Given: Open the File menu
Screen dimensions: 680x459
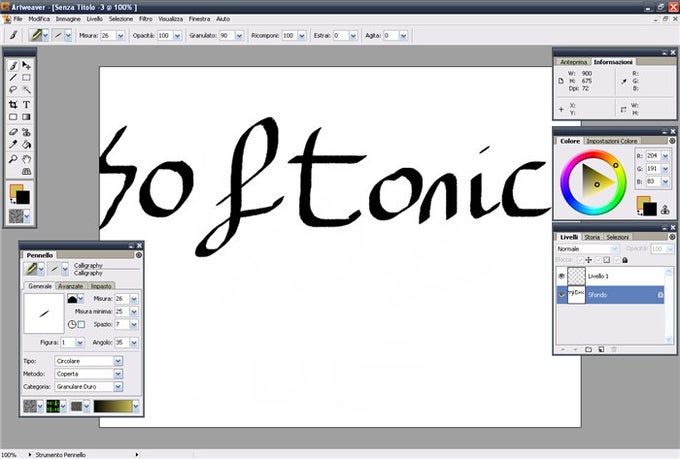Looking at the screenshot, I should pos(18,19).
